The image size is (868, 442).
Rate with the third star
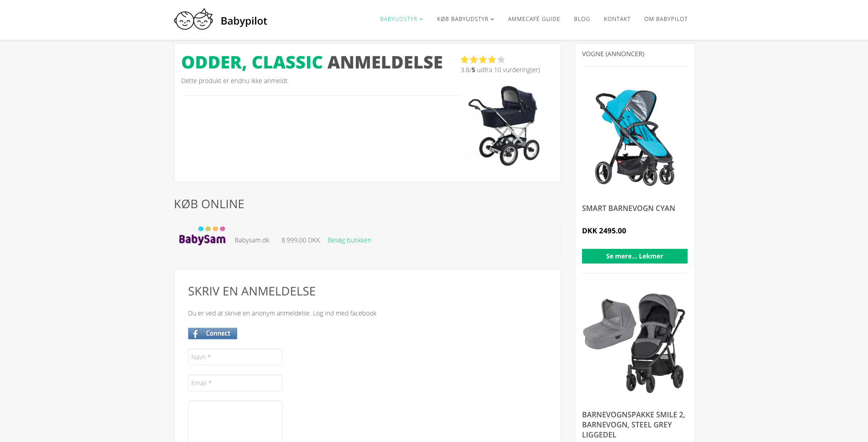pyautogui.click(x=483, y=59)
